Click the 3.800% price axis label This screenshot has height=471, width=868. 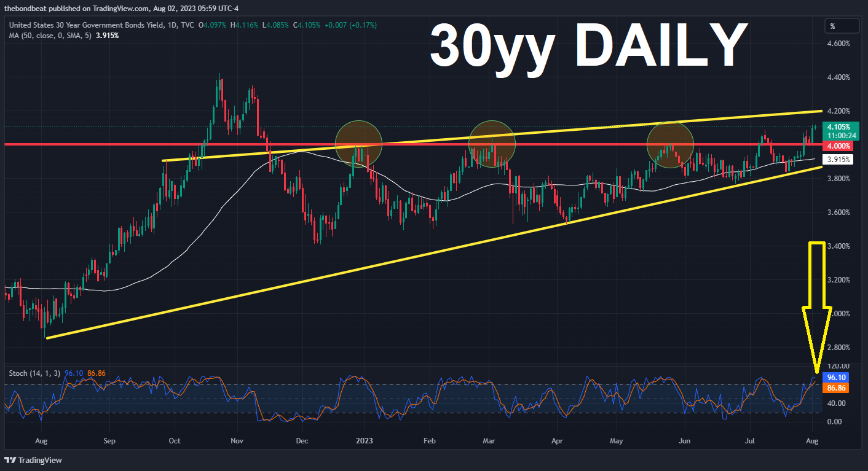(x=838, y=179)
